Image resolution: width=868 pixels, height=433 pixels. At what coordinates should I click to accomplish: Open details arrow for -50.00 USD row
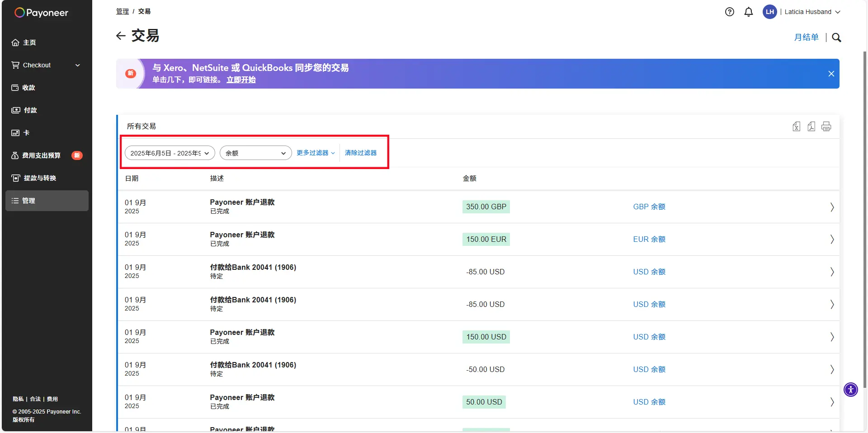pyautogui.click(x=832, y=370)
